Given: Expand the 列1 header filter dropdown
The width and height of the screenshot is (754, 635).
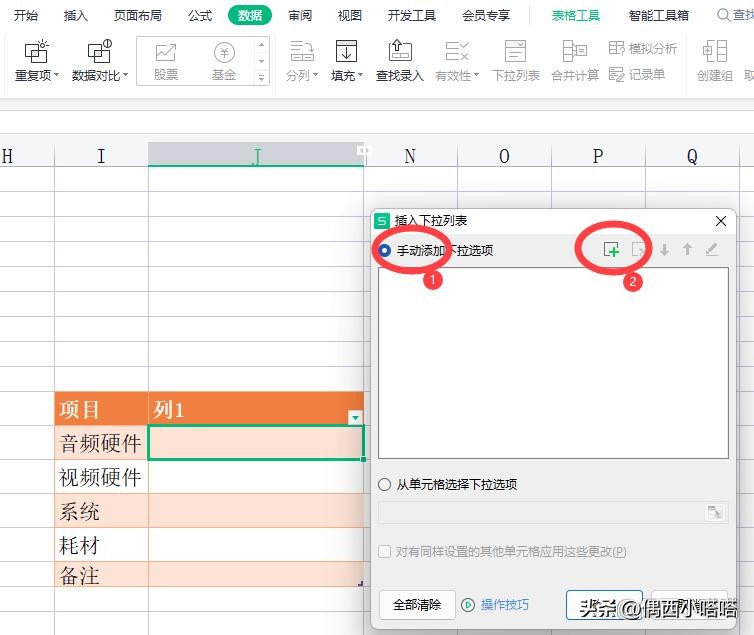Looking at the screenshot, I should pos(355,417).
